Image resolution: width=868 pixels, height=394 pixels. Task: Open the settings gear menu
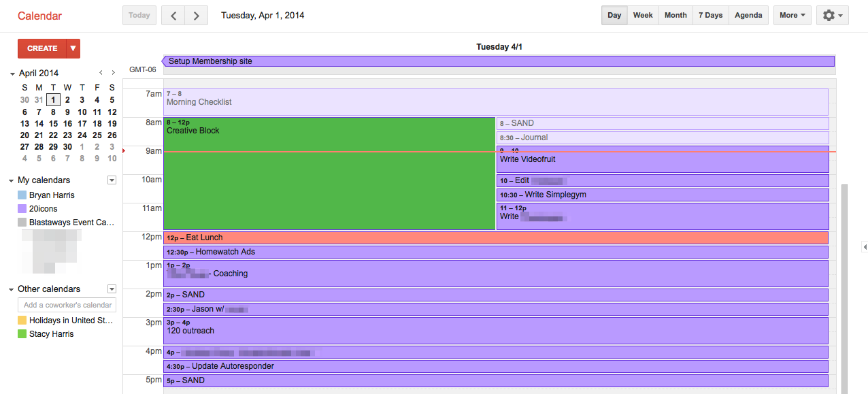coord(833,16)
